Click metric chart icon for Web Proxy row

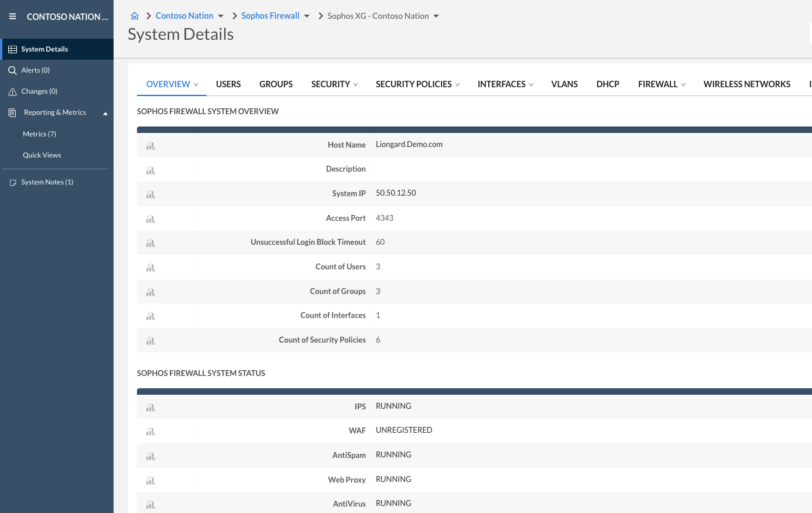pos(150,481)
